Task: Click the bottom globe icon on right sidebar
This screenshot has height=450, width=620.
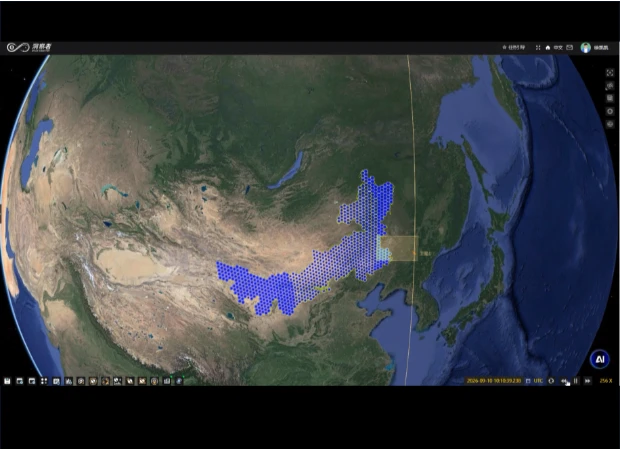Action: pyautogui.click(x=610, y=124)
